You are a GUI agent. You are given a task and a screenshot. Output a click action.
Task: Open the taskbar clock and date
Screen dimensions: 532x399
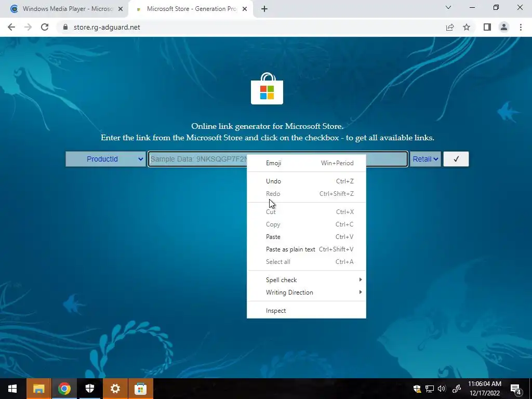click(x=485, y=389)
